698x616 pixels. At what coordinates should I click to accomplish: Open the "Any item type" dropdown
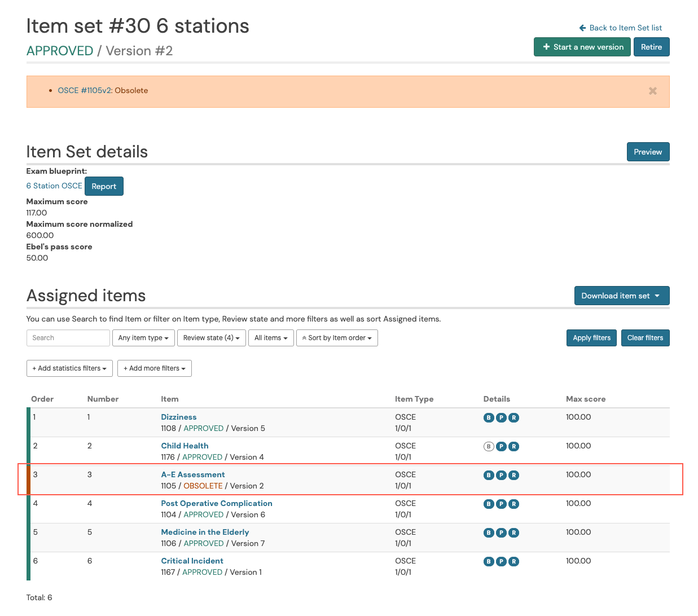click(x=143, y=338)
